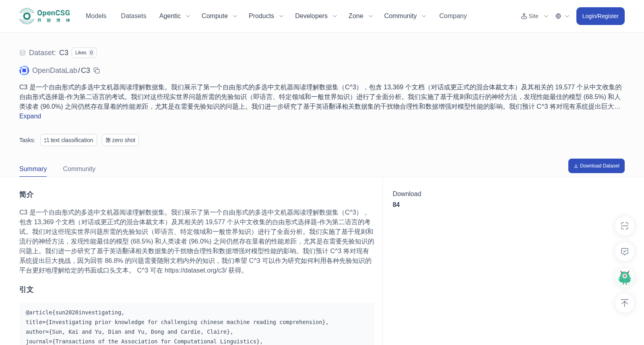Click the Download label in sidebar
Viewport: 644px width, 345px height.
click(407, 194)
